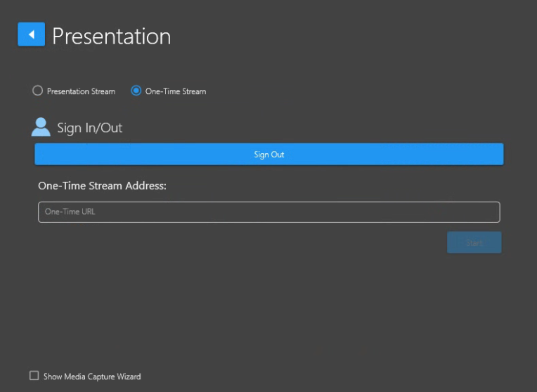
Task: Enable the Show Media Capture Wizard checkbox
Action: coord(34,376)
